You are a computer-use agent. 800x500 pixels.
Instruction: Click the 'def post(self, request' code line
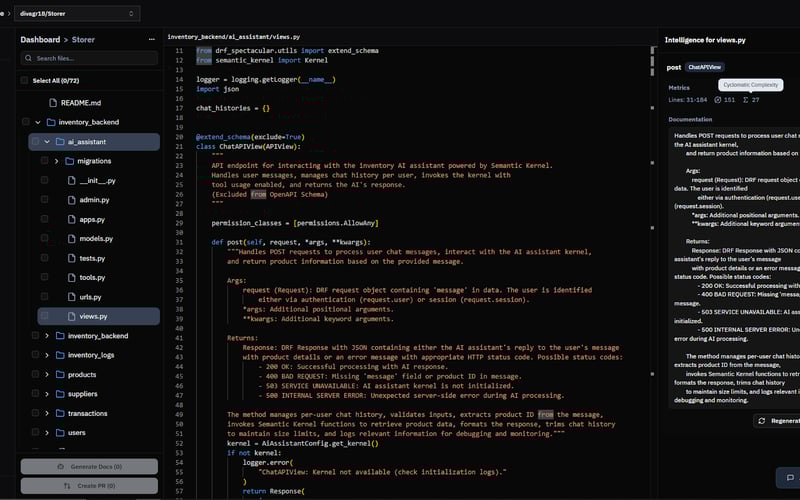point(291,242)
